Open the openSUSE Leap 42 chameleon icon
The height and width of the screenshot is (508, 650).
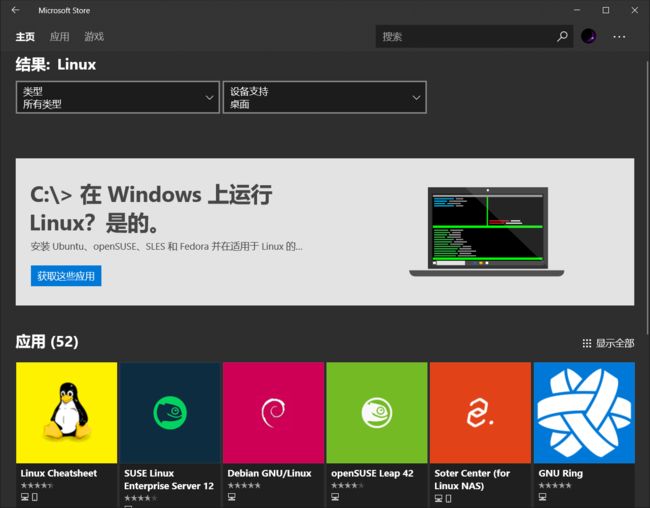tap(377, 413)
